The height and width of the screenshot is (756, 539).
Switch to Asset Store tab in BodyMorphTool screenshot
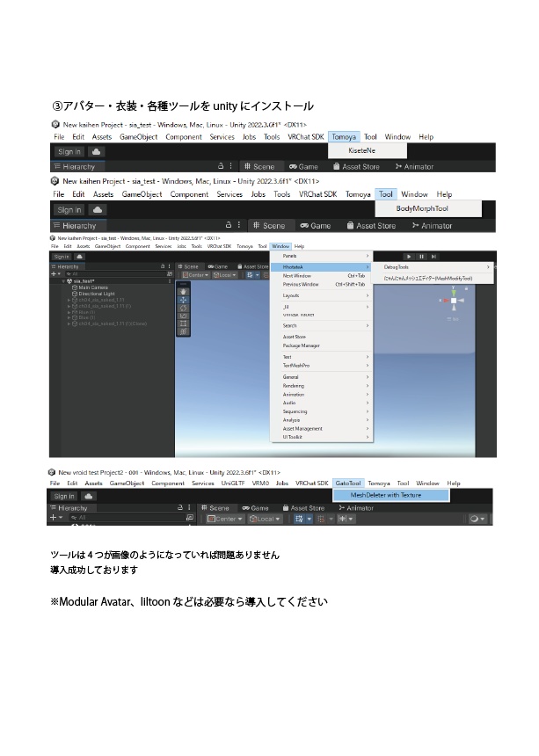371,226
